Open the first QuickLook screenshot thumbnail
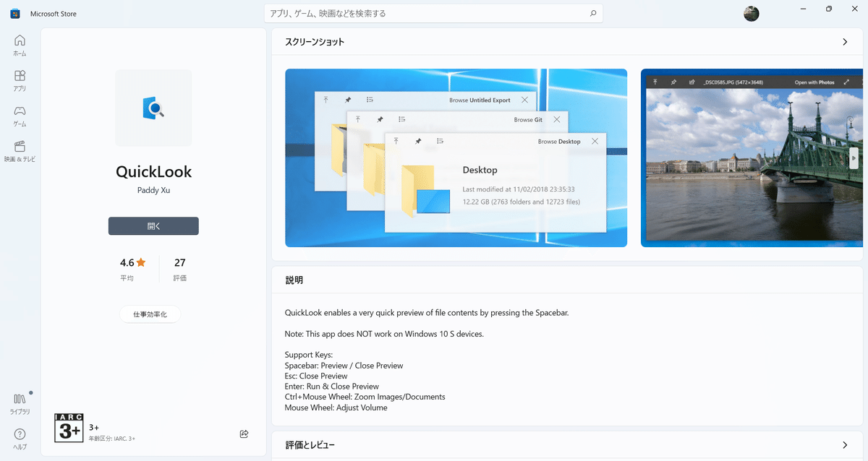This screenshot has width=868, height=461. tap(456, 157)
